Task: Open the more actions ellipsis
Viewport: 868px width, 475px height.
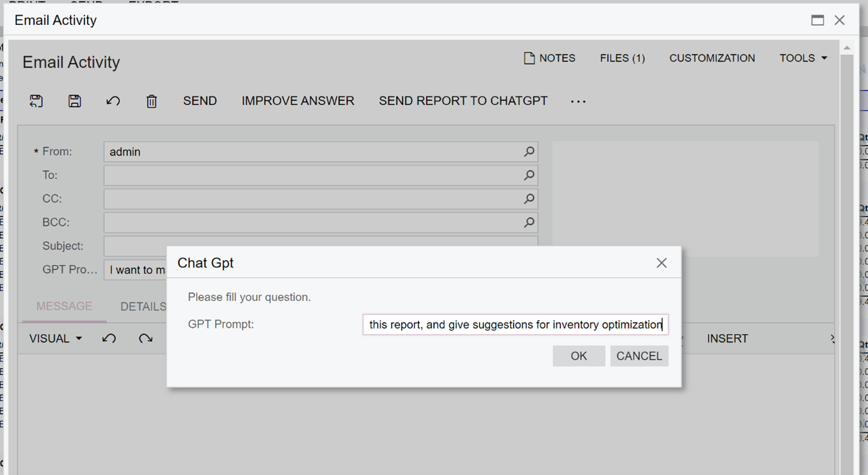Action: [x=578, y=101]
